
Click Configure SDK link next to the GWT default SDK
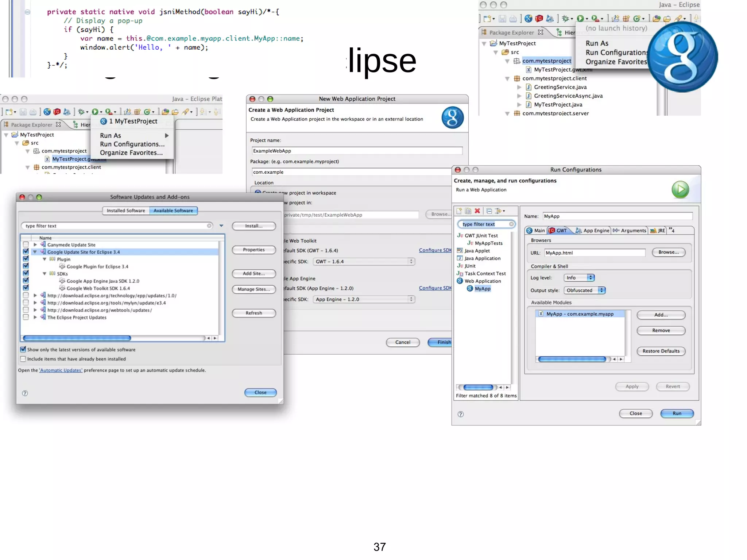pos(435,250)
